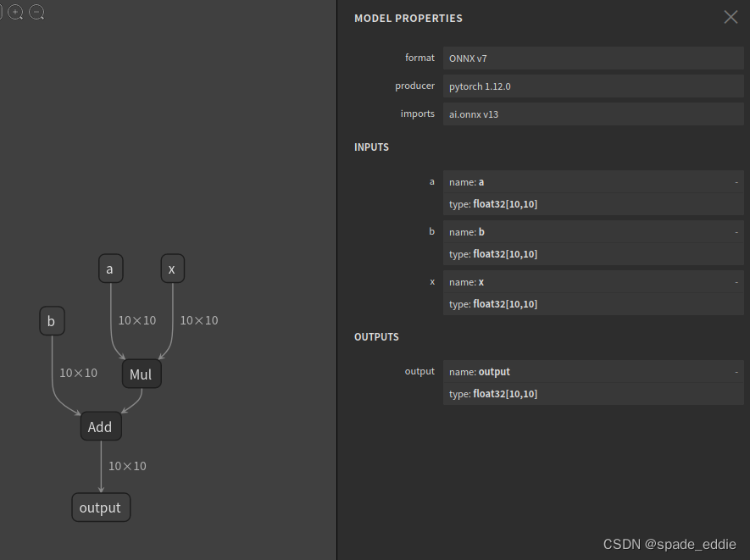750x560 pixels.
Task: Click the imports field ai.onnx v13
Action: coord(593,114)
